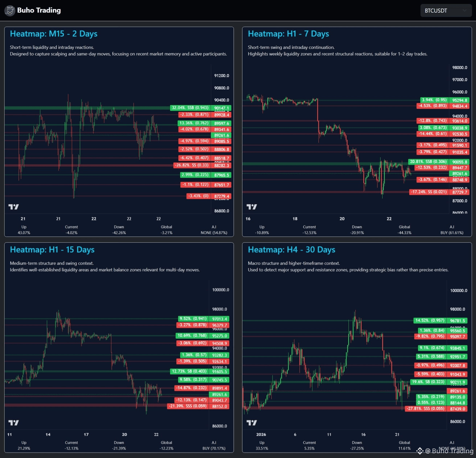Select the 97013.4 price tag in H1 15 Days

[219, 319]
